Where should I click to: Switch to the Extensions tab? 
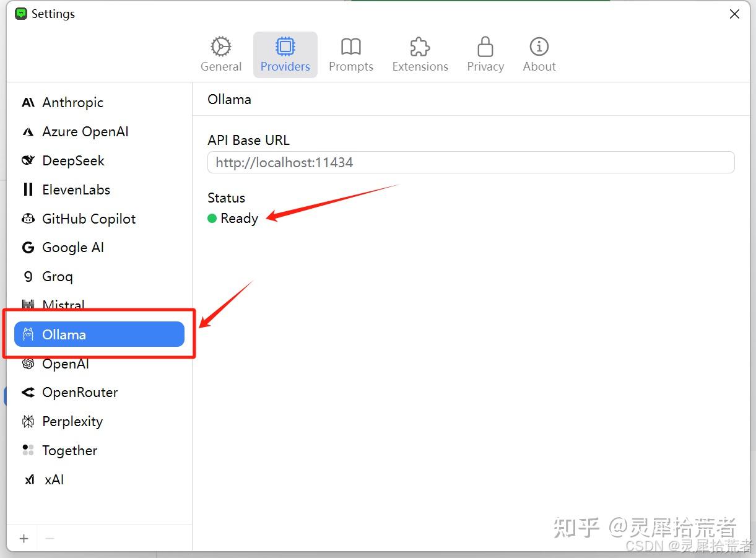pyautogui.click(x=420, y=54)
